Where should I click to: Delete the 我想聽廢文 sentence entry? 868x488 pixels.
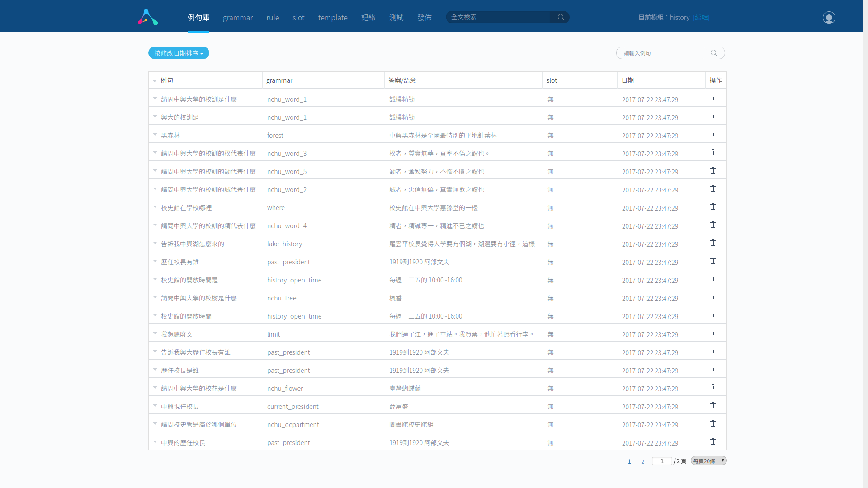[713, 333]
